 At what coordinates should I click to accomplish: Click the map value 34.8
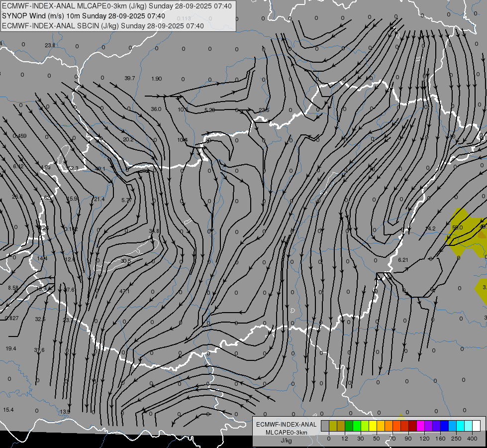[154, 231]
